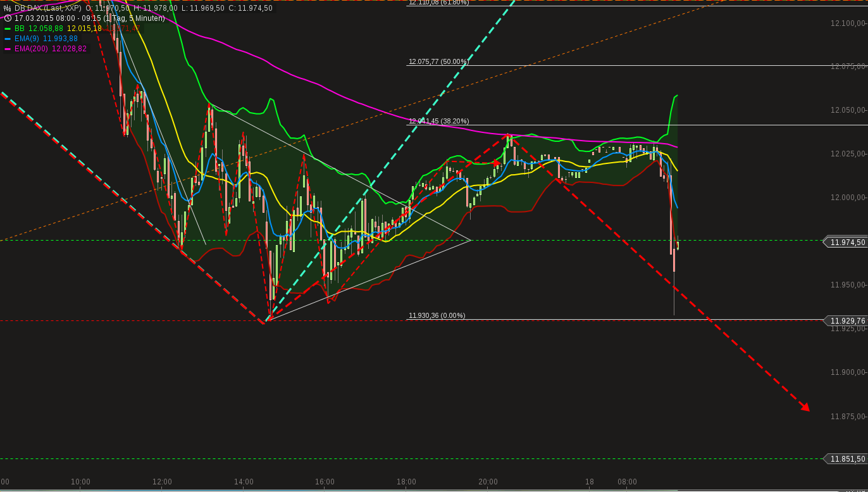868x492 pixels.
Task: Click the candlestick symbol icon before DB DAX
Action: [6, 9]
